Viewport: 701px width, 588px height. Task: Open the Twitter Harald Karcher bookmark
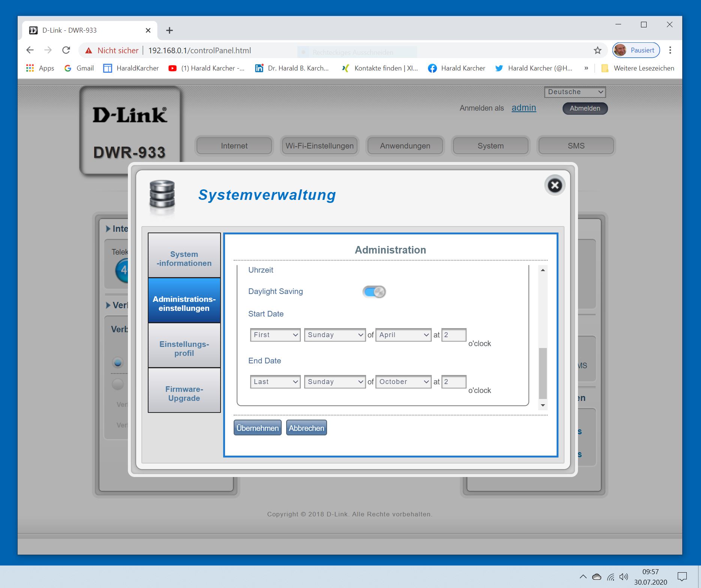pos(534,68)
